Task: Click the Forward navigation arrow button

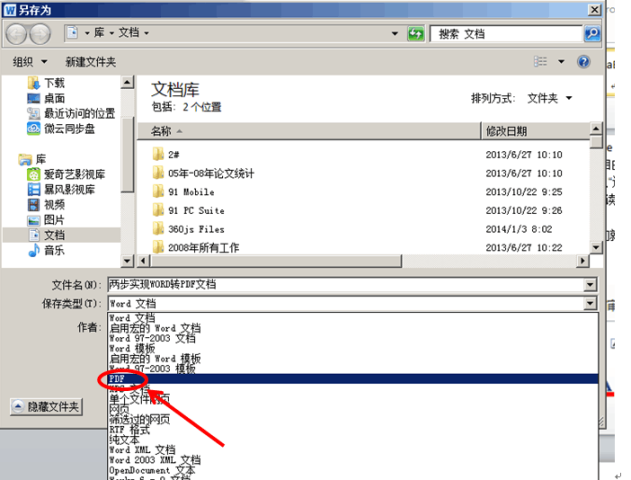Action: click(x=41, y=34)
